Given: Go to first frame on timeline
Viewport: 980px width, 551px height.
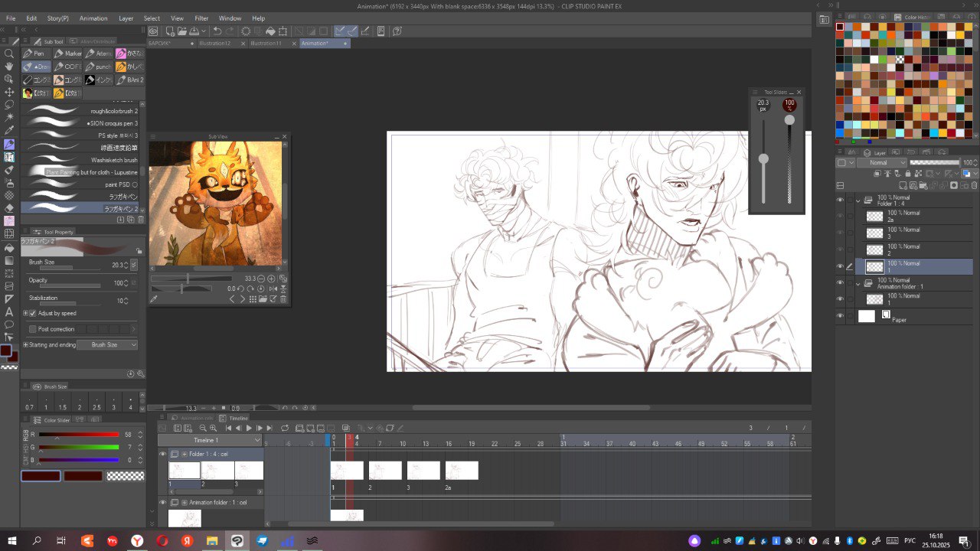Looking at the screenshot, I should (x=228, y=429).
